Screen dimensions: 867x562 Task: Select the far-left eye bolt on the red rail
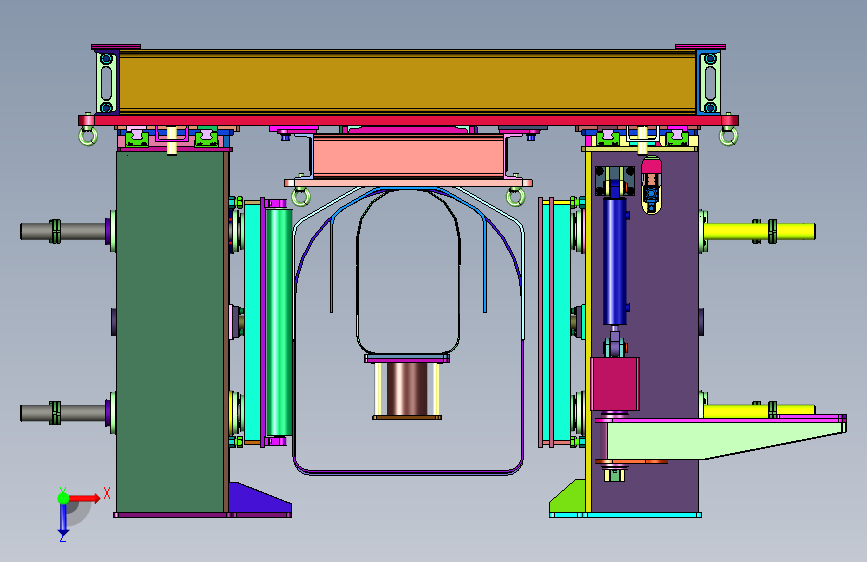pyautogui.click(x=87, y=136)
